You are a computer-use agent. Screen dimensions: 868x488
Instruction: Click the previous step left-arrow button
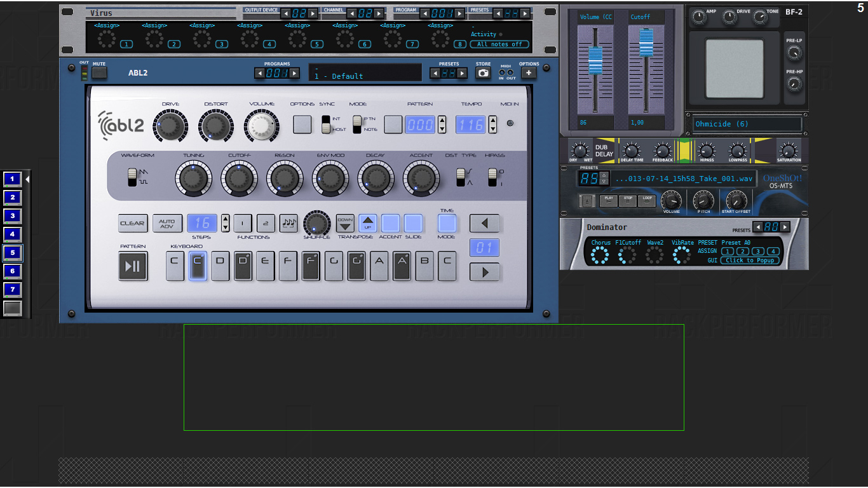point(484,223)
